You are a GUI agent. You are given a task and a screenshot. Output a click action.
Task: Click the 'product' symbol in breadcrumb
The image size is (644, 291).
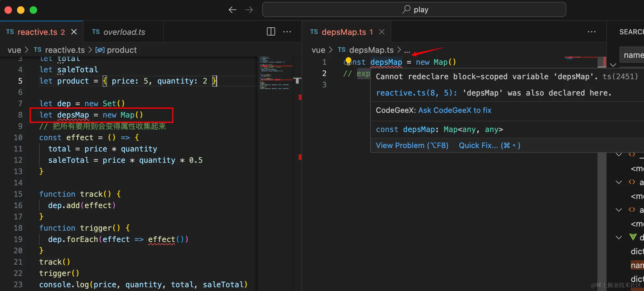point(121,50)
